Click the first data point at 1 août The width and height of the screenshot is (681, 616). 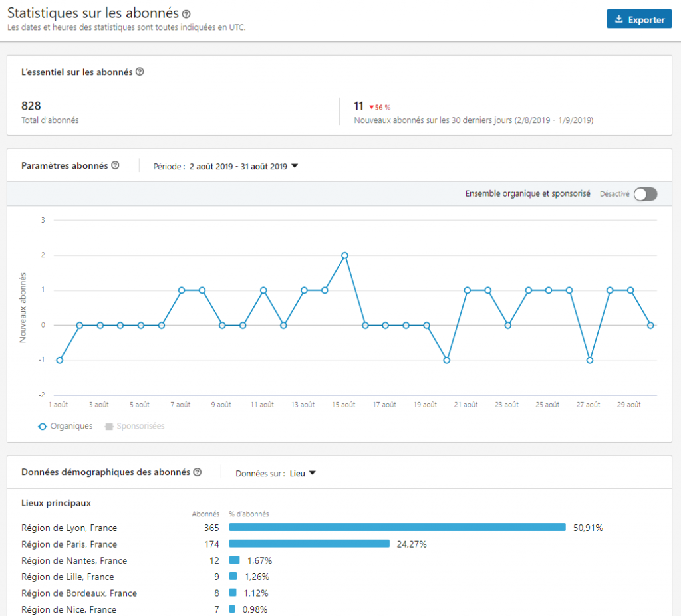60,360
